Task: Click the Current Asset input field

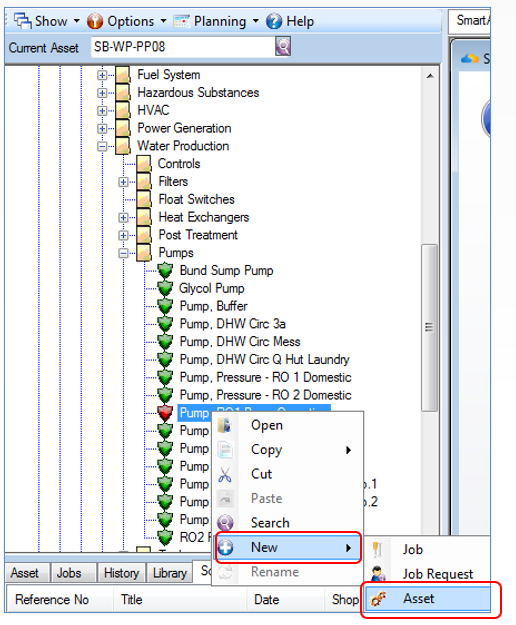Action: (x=182, y=47)
